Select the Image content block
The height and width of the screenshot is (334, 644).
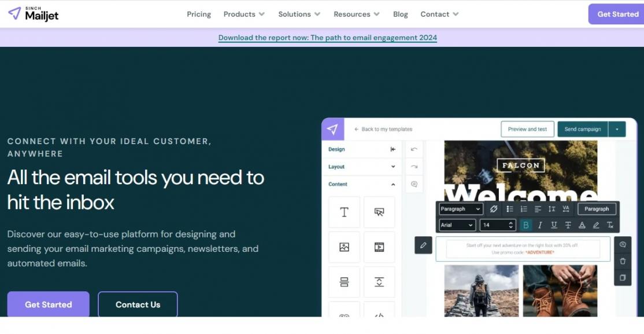point(344,247)
